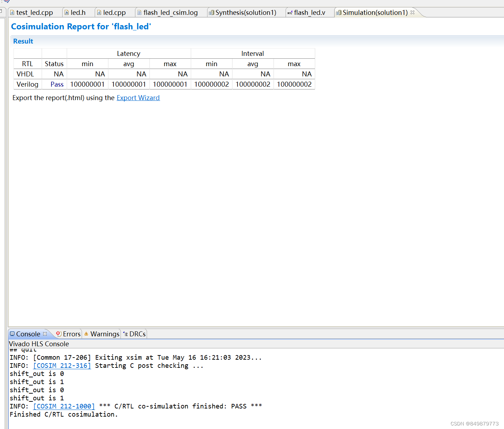The width and height of the screenshot is (504, 429).
Task: Click the Latency column group header
Action: point(129,54)
